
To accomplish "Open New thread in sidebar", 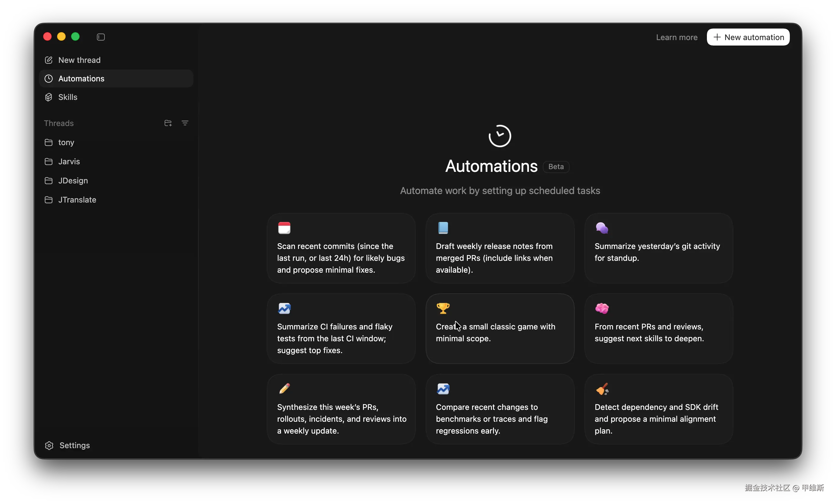I will pyautogui.click(x=79, y=60).
